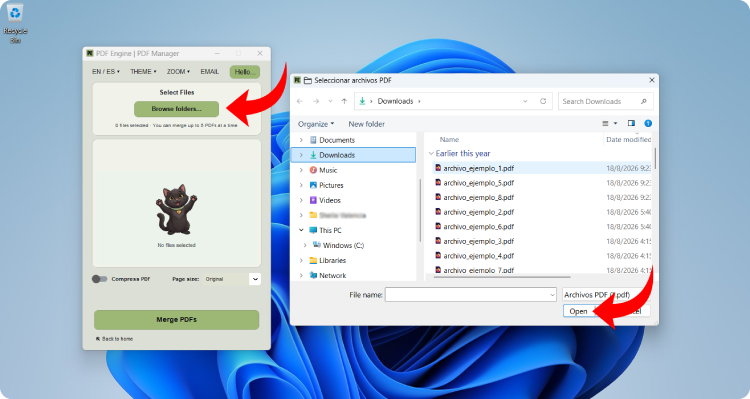Open the Archivos PDF file type filter
Image resolution: width=750 pixels, height=399 pixels.
tap(606, 295)
